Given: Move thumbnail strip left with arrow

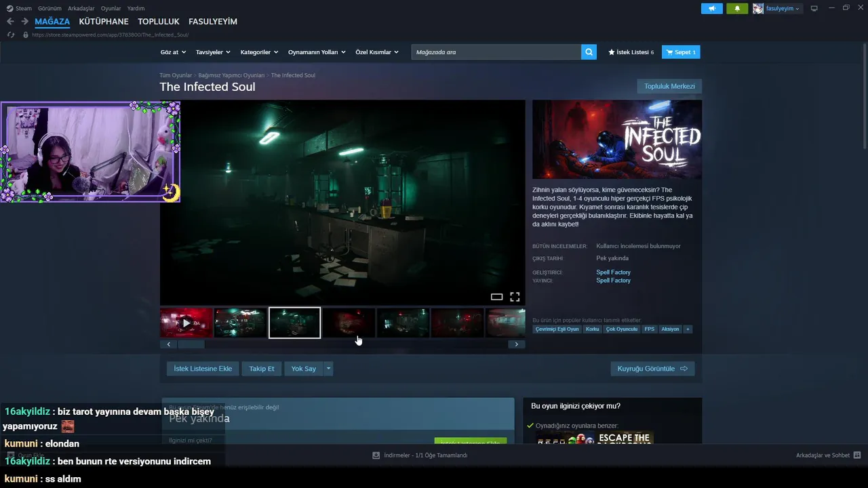Looking at the screenshot, I should [168, 344].
